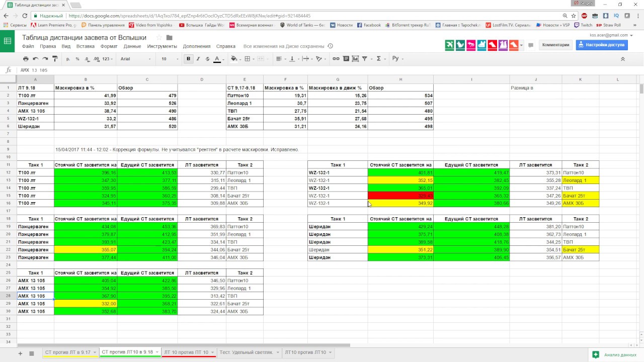The height and width of the screenshot is (362, 644).
Task: Open the functions sigma menu
Action: pyautogui.click(x=380, y=59)
